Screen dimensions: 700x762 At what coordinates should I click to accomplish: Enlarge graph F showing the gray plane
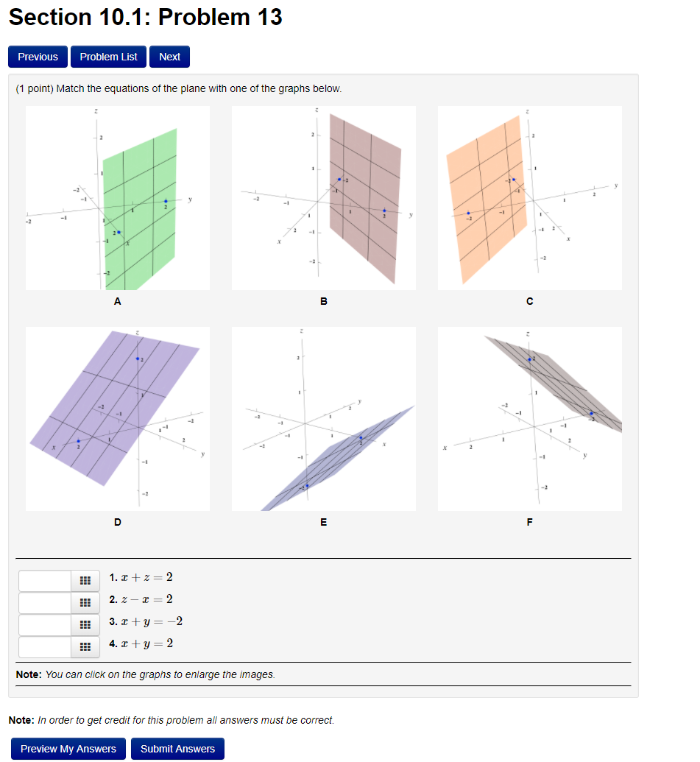pos(529,418)
